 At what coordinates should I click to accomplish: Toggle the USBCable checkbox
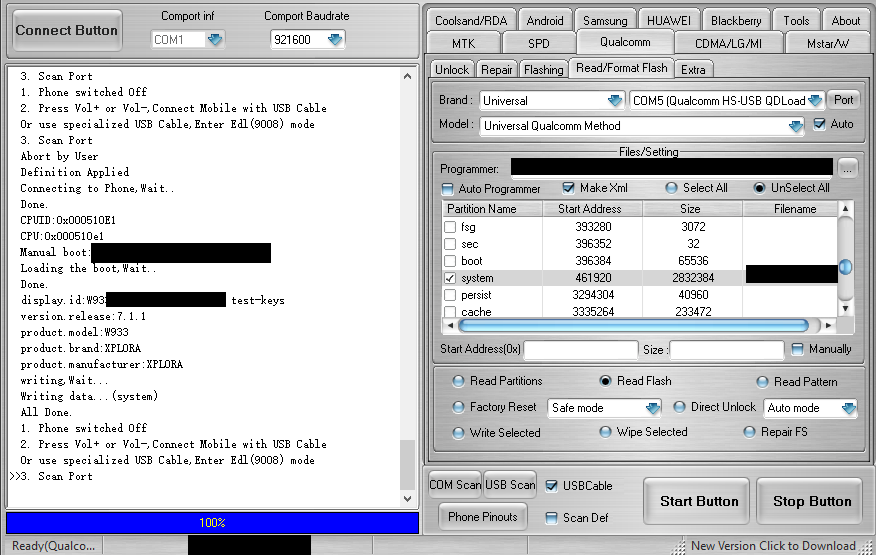coord(551,486)
